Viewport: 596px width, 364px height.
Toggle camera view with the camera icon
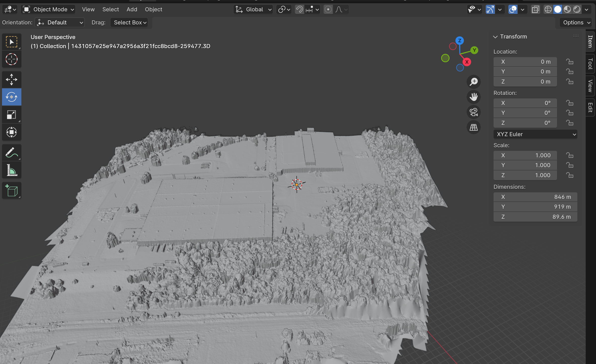474,112
